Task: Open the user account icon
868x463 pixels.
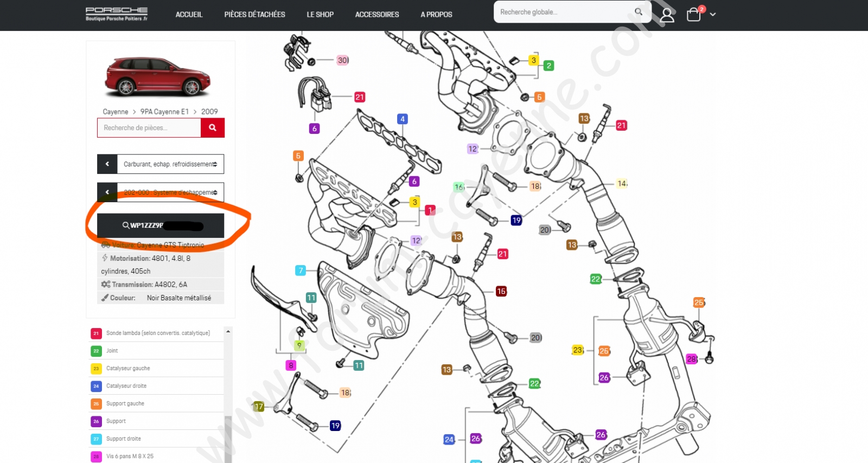Action: [x=667, y=15]
